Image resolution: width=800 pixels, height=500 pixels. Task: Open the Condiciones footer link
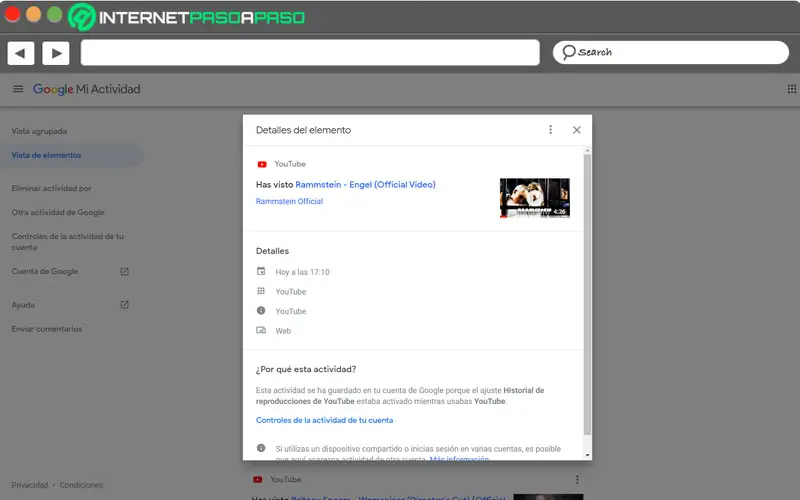pos(81,485)
